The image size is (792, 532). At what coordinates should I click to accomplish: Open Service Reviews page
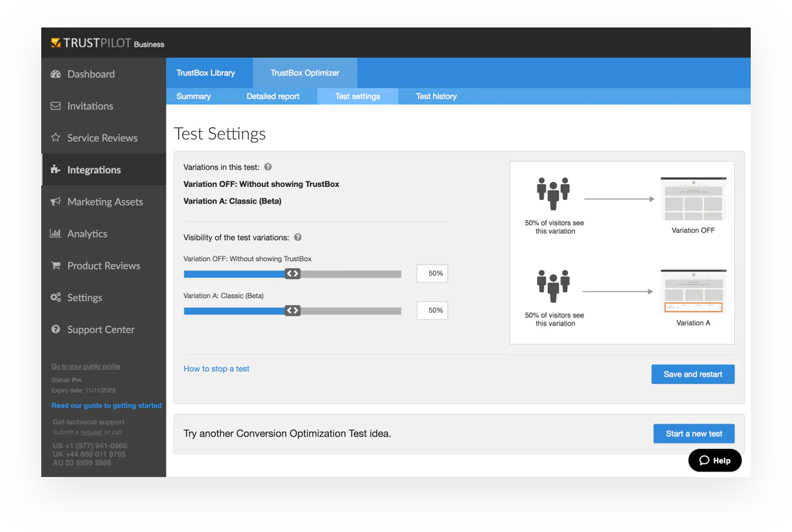pyautogui.click(x=104, y=137)
